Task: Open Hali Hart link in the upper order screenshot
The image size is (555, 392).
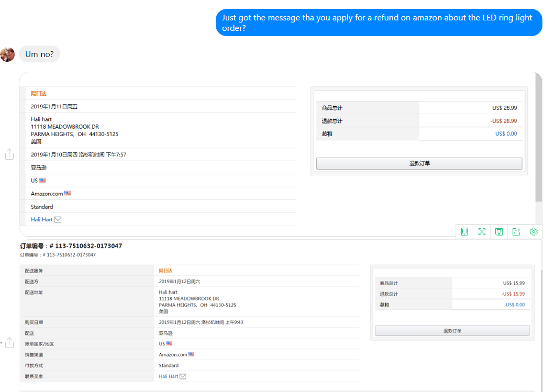Action: point(41,220)
